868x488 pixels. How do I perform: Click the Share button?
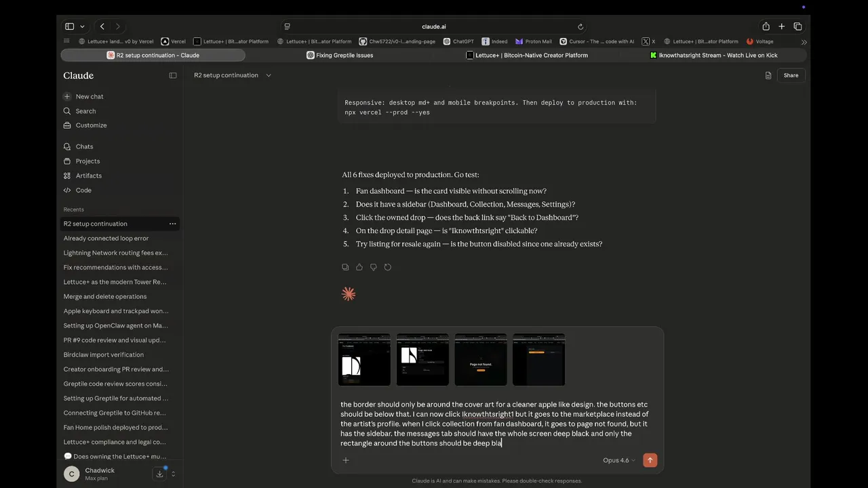point(791,75)
